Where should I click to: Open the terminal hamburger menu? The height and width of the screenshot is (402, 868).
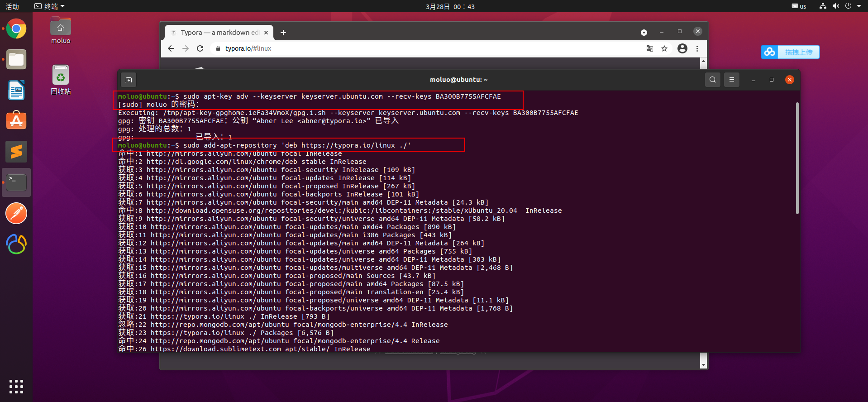(732, 80)
